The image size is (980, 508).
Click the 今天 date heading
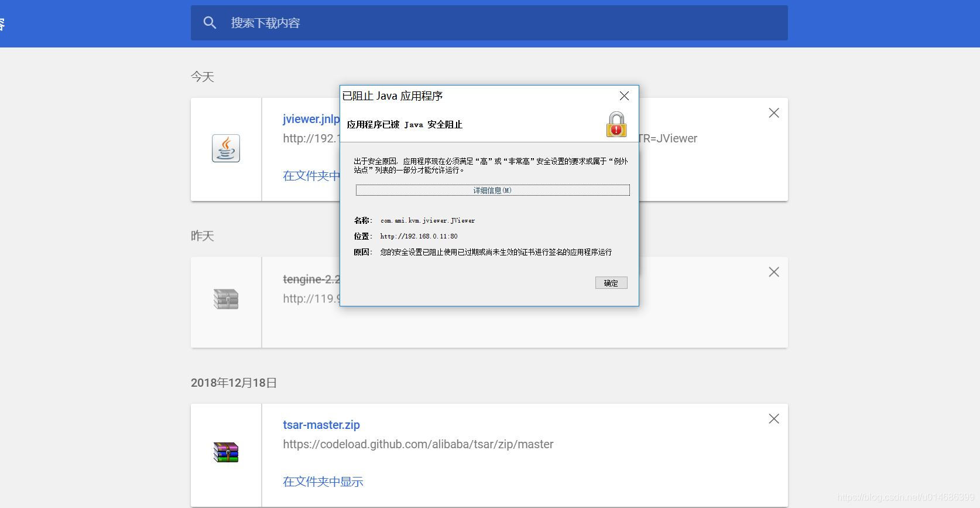tap(203, 77)
